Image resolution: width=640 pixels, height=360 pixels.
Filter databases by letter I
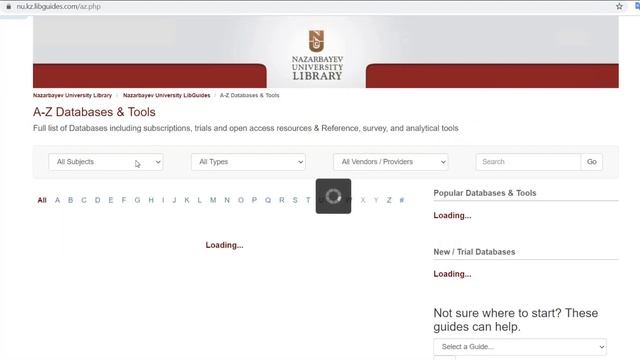point(163,200)
